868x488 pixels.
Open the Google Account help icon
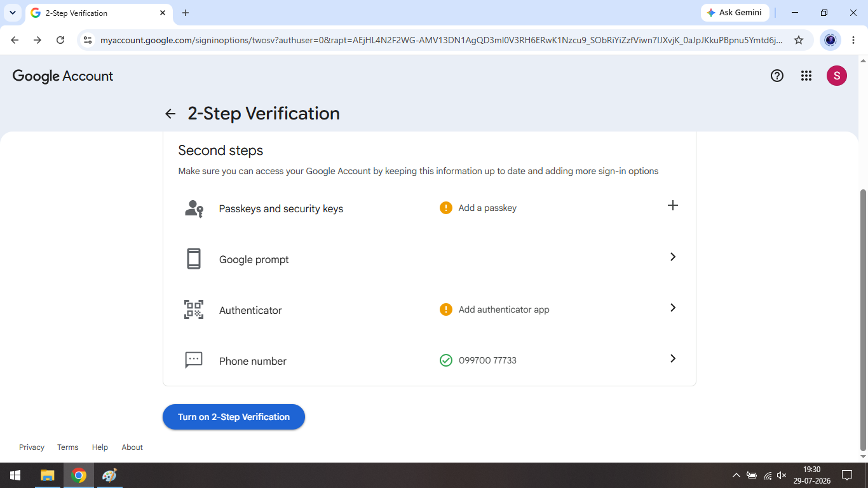[x=776, y=76]
